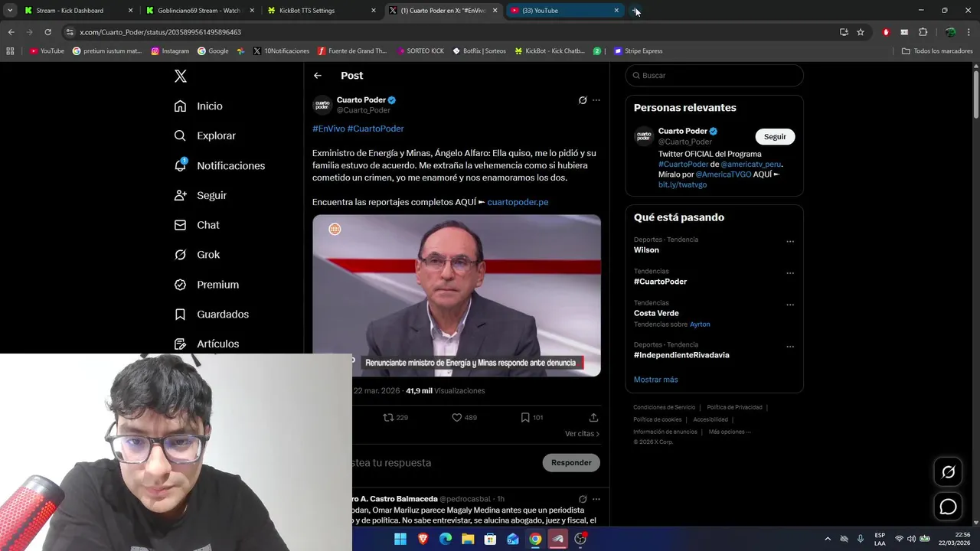Go to Inicio in sidebar
The height and width of the screenshot is (551, 980).
198,106
